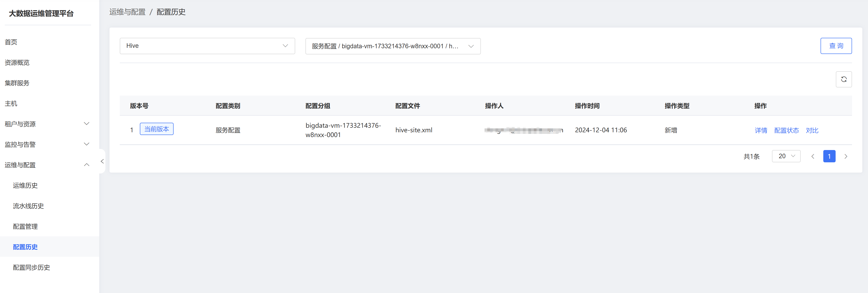The height and width of the screenshot is (293, 868).
Task: Click 对比 link in row
Action: coord(812,130)
